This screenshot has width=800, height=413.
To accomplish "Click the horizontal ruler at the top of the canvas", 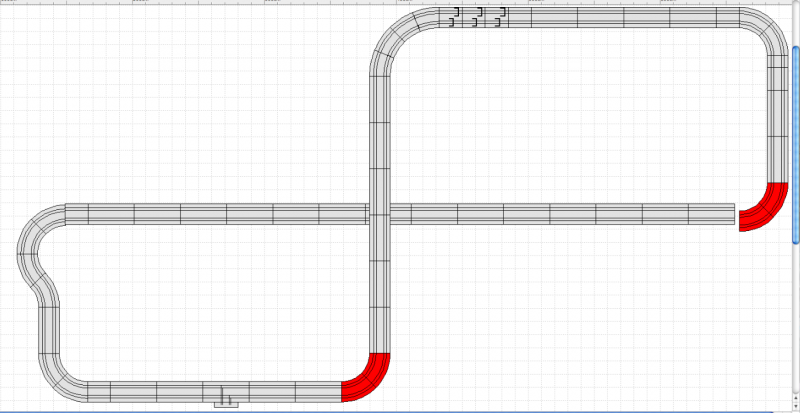I will [x=300, y=3].
